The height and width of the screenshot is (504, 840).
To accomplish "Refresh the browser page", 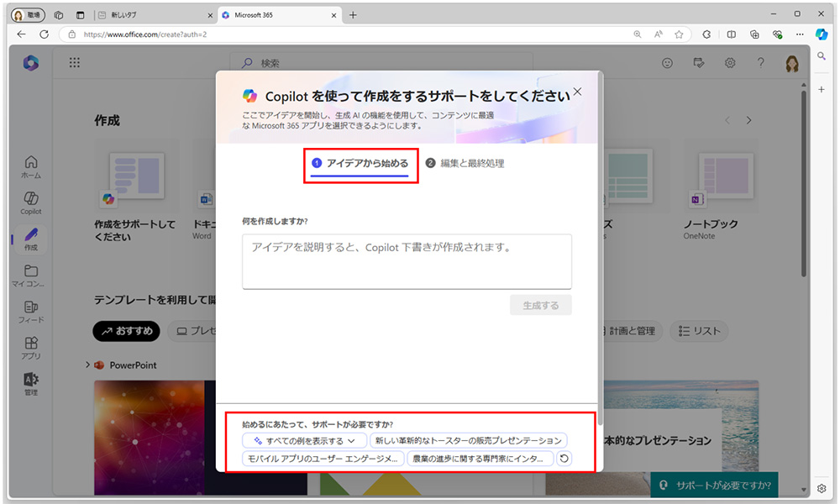I will tap(45, 34).
